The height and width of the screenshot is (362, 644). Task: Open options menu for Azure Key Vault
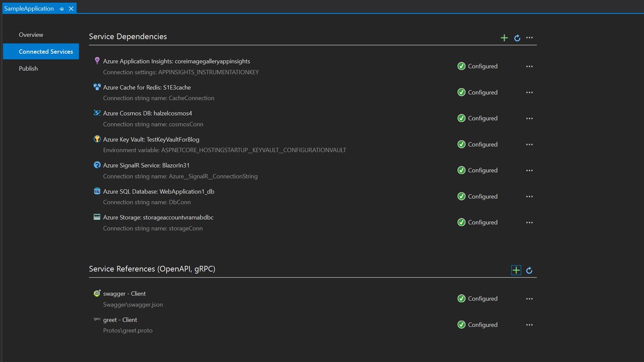(530, 144)
